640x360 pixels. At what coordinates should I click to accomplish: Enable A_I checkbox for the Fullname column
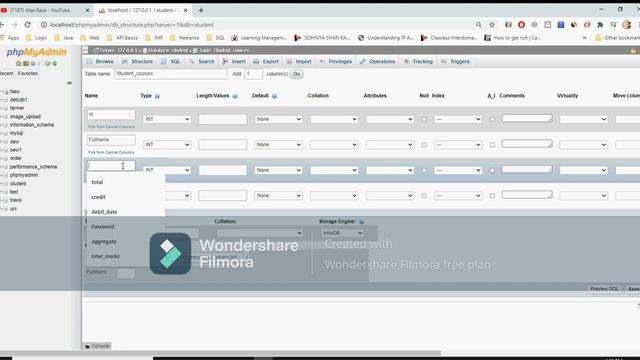(x=492, y=145)
